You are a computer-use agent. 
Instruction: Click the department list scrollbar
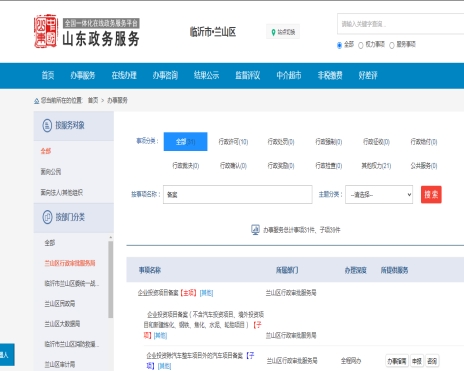pos(110,279)
